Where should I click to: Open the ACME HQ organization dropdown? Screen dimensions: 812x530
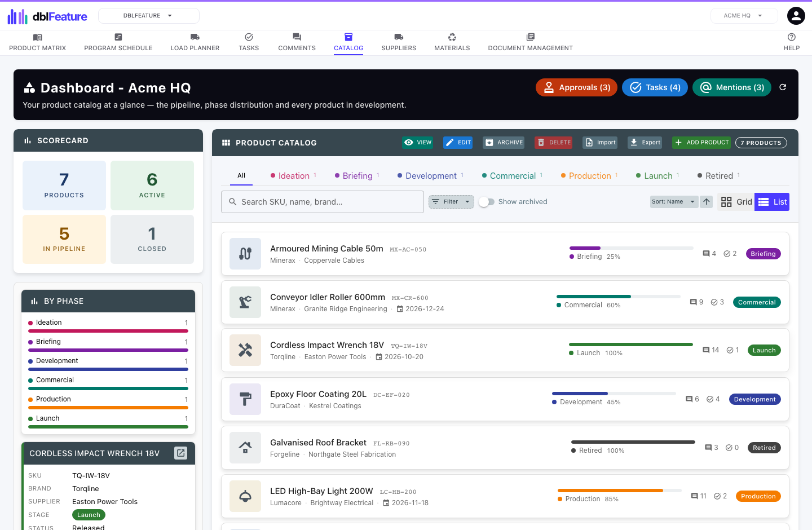(744, 16)
